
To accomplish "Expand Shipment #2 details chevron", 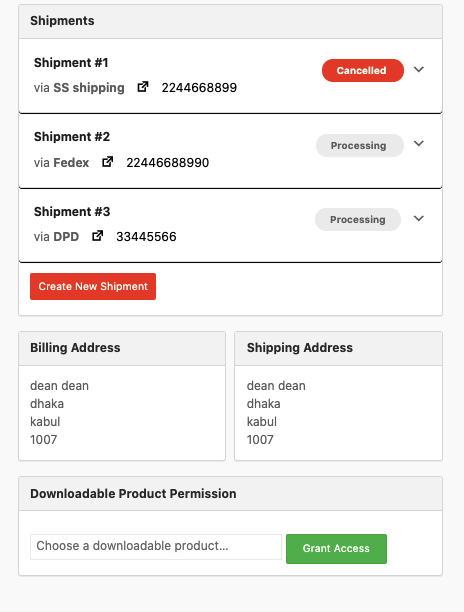I will click(419, 144).
